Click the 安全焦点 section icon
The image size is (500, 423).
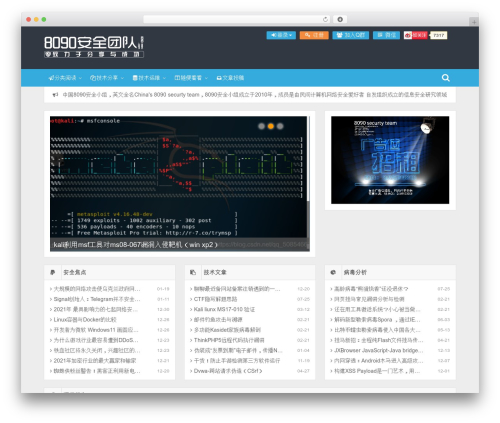tap(53, 272)
